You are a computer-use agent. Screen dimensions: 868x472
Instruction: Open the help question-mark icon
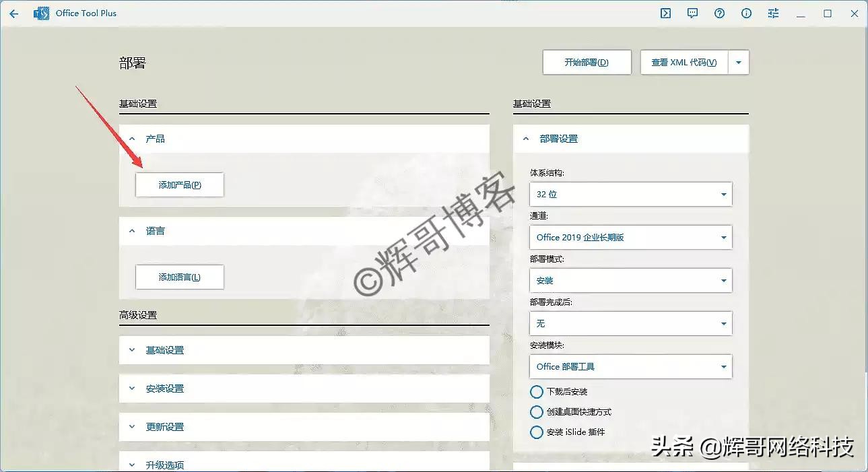click(719, 13)
